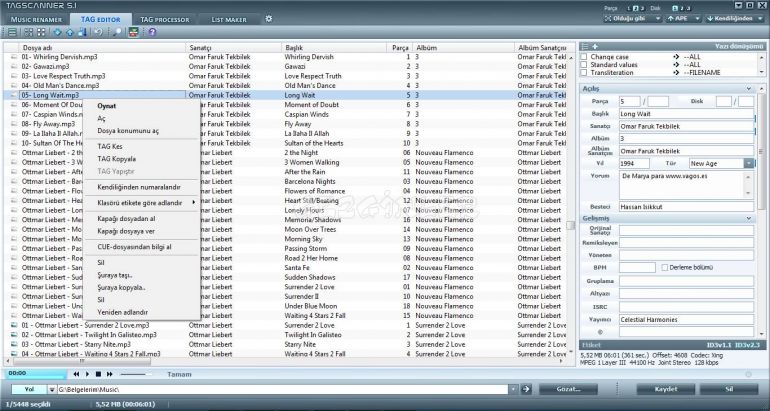Click the green-red cover art icon in toolbar
This screenshot has width=770, height=411.
point(134,32)
